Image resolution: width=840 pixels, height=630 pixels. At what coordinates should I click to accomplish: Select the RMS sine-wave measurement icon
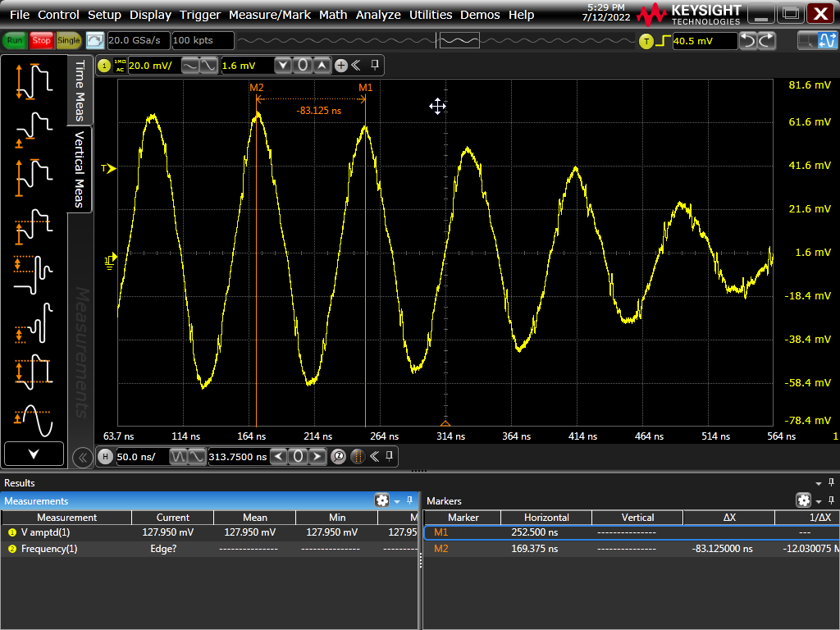34,418
